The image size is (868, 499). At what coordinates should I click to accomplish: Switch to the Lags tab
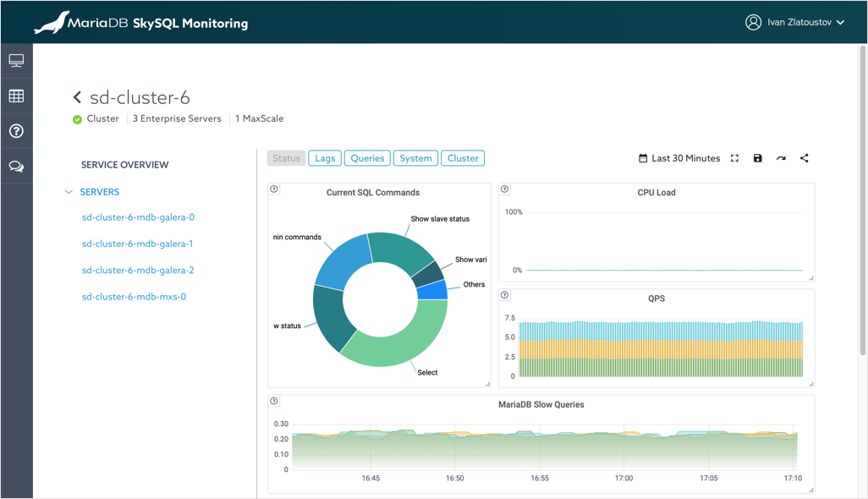[x=325, y=158]
